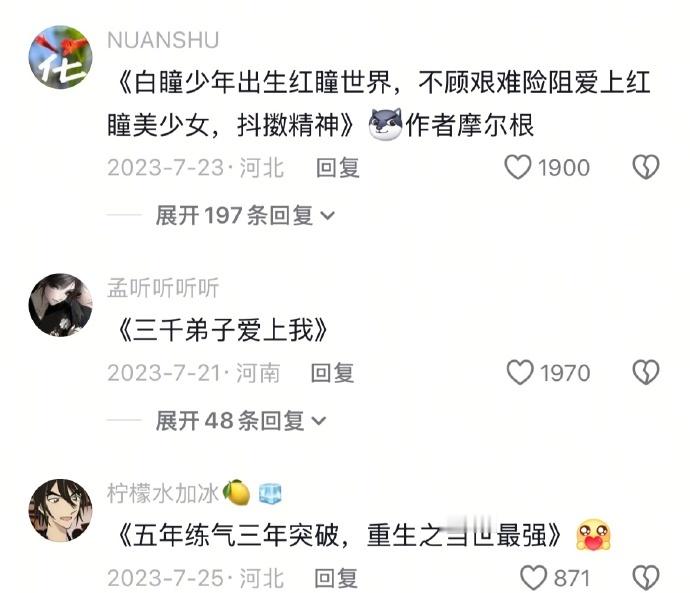Image resolution: width=690 pixels, height=593 pixels.
Task: Click the 1970 like count
Action: coord(565,373)
